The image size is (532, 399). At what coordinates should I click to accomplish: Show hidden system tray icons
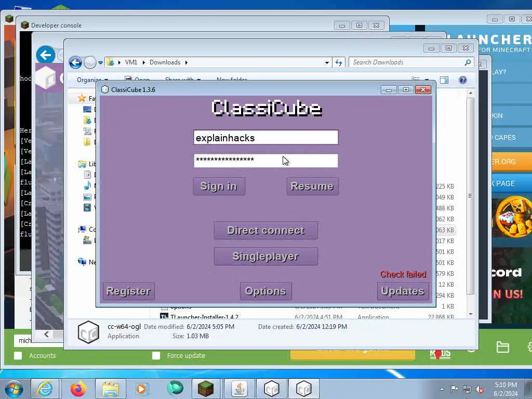442,390
